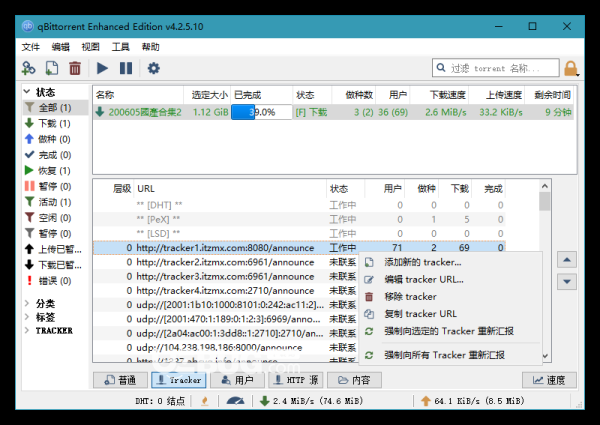Viewport: 600px width, 425px height.
Task: Sort torrents by 下载速度 column header
Action: tap(439, 95)
